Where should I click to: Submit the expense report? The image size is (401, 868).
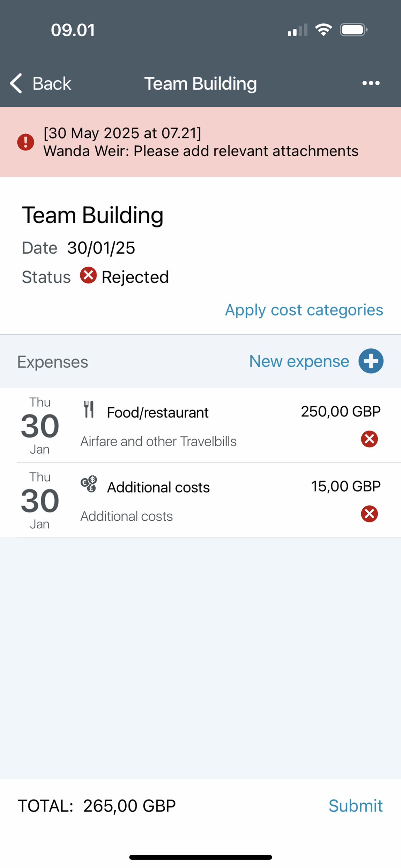pos(355,806)
